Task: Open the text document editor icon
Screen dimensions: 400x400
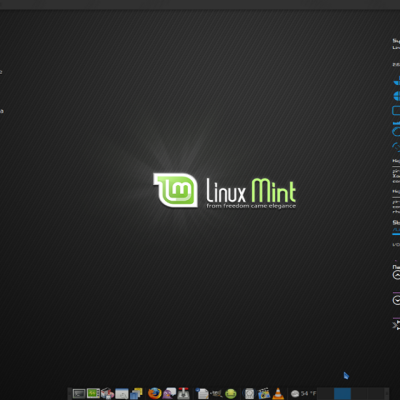Action: (x=202, y=393)
